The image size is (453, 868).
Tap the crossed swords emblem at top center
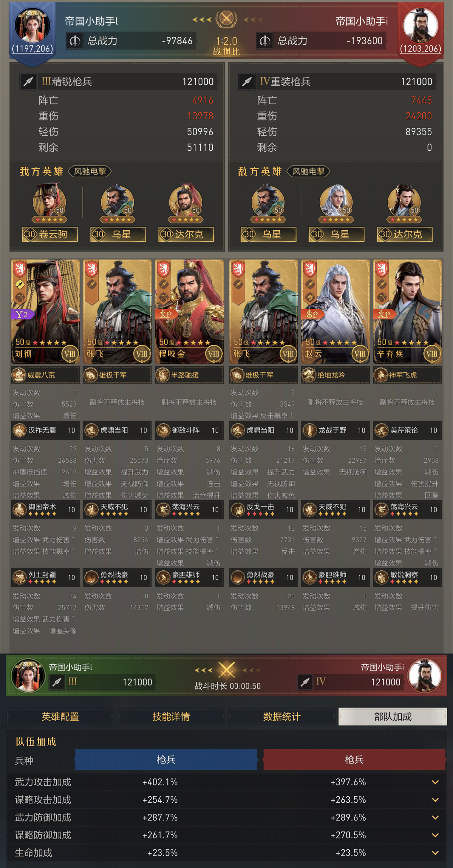click(226, 19)
